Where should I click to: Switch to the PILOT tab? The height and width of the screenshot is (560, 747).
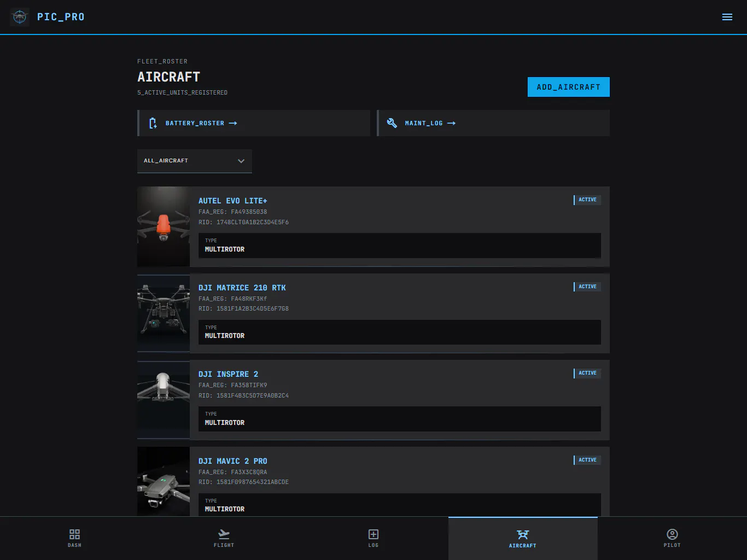click(672, 538)
